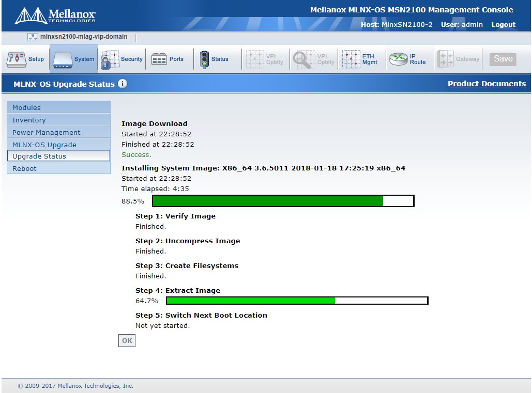
Task: Open the Product Documents link
Action: coord(487,84)
